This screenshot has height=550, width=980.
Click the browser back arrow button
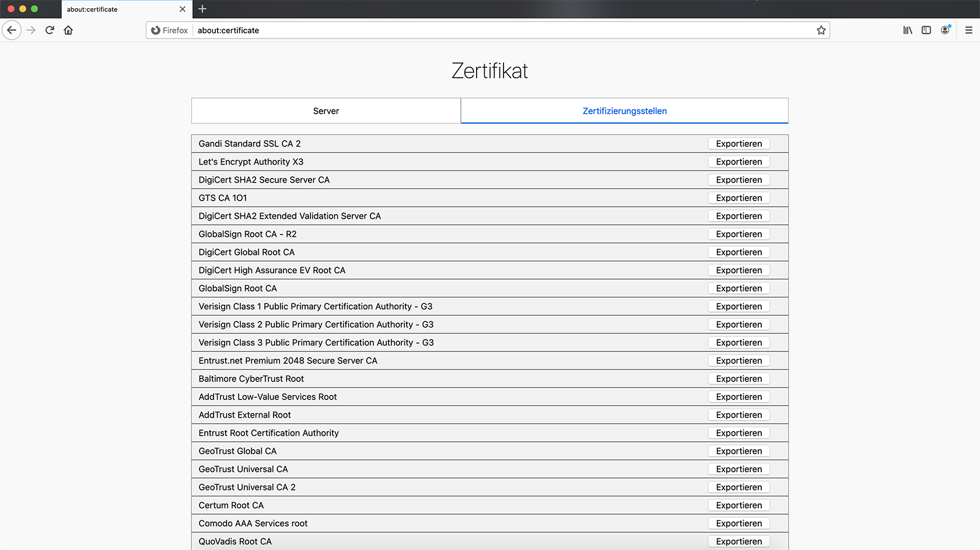(12, 30)
